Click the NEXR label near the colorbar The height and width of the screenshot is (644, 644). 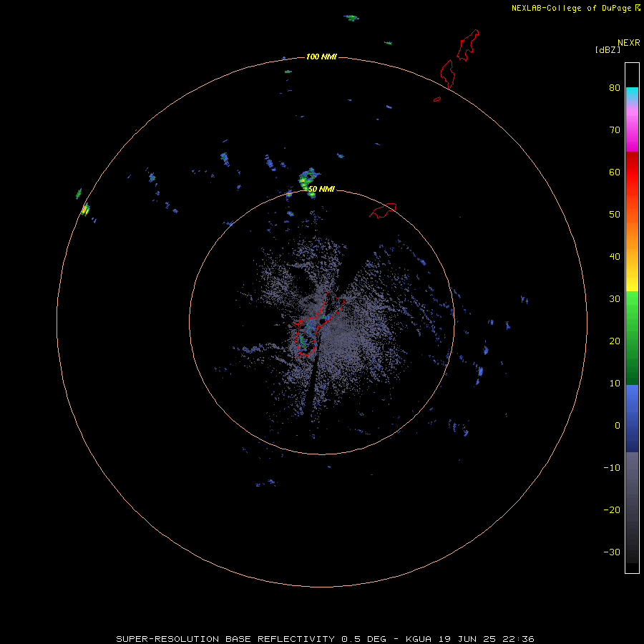click(629, 42)
